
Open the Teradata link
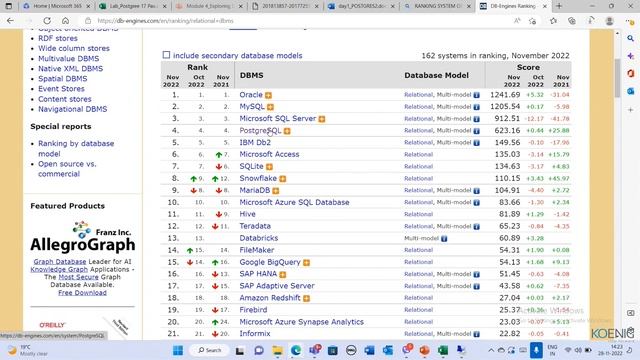tap(255, 226)
